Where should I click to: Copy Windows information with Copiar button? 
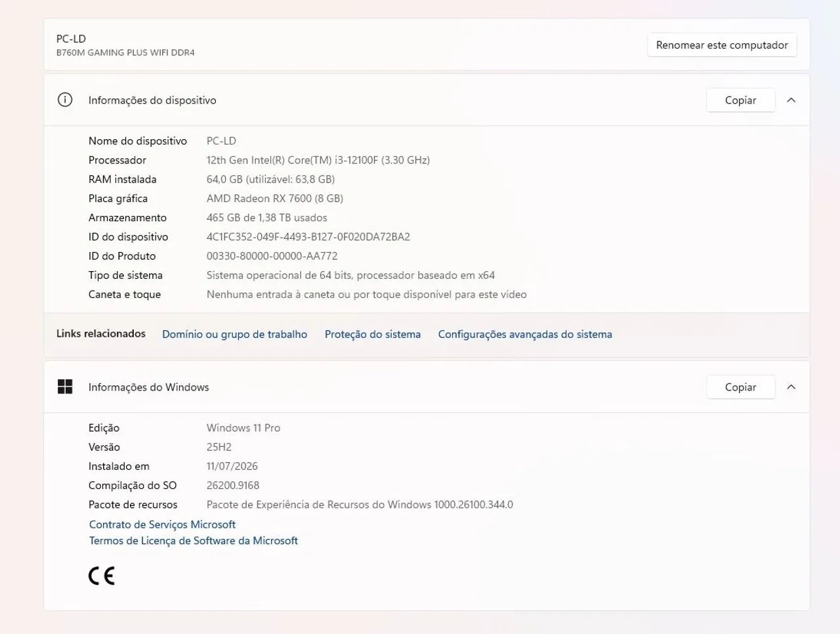[740, 387]
